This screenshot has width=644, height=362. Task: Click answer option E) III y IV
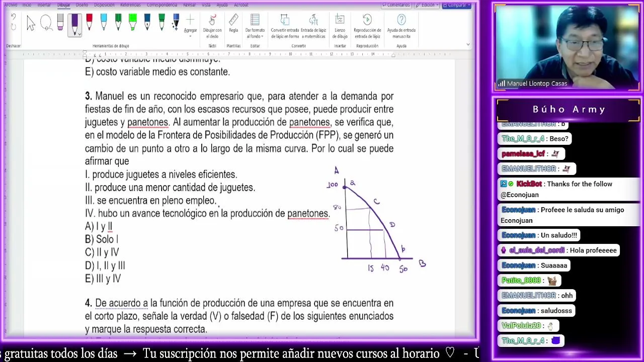[x=103, y=279]
